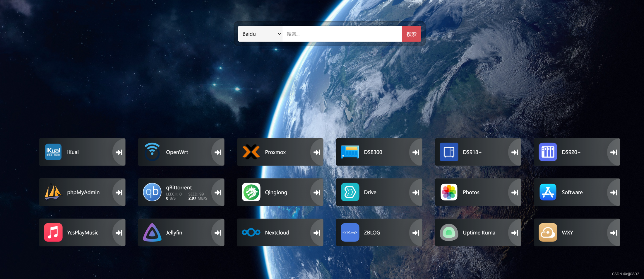
Task: Click the arrow button on ZBLOG card
Action: pyautogui.click(x=416, y=232)
